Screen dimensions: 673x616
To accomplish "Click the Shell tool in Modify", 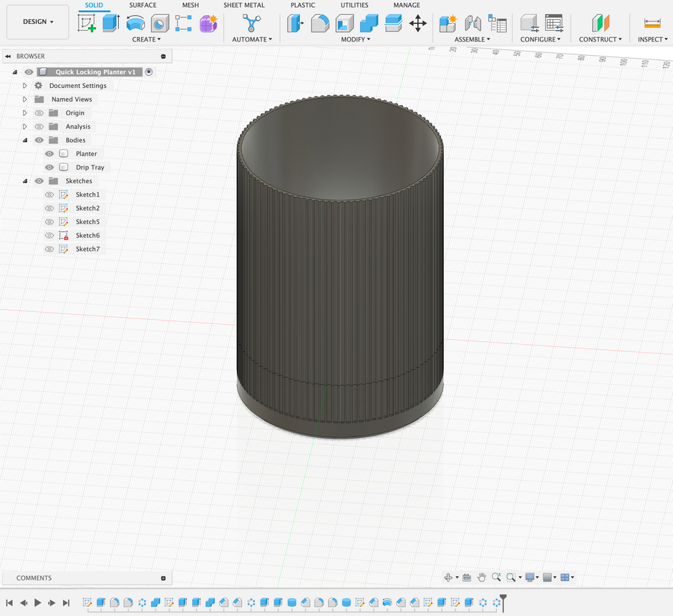I will point(345,24).
